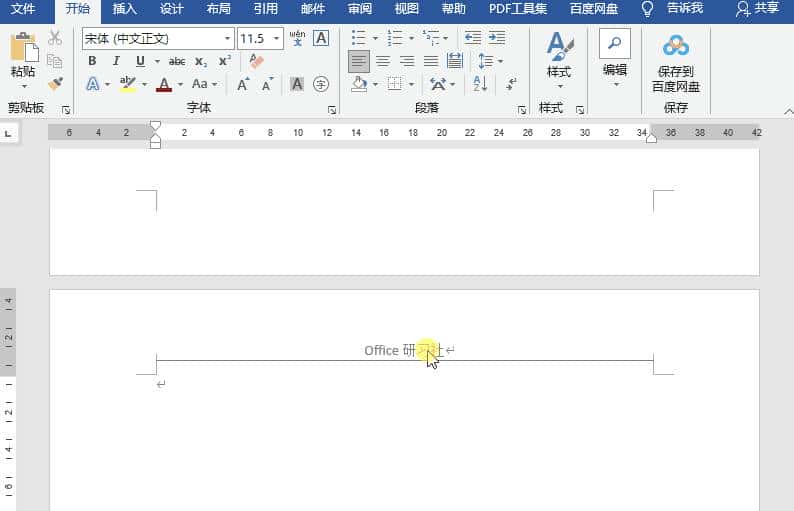Click the Paste clipboard icon
This screenshot has height=511, width=794.
(24, 48)
